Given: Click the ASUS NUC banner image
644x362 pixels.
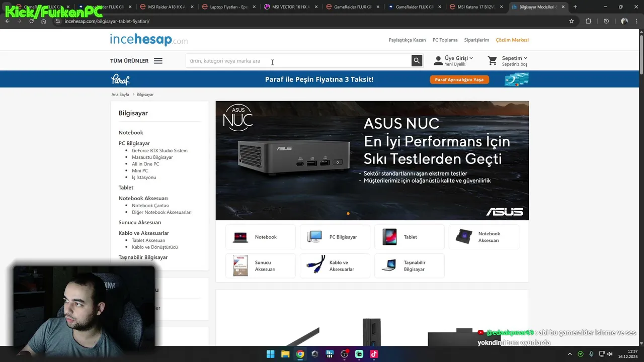Looking at the screenshot, I should point(372,160).
